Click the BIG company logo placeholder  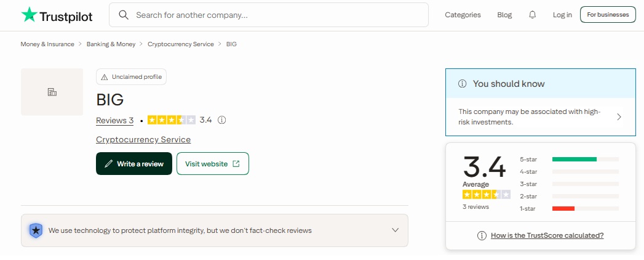point(52,92)
